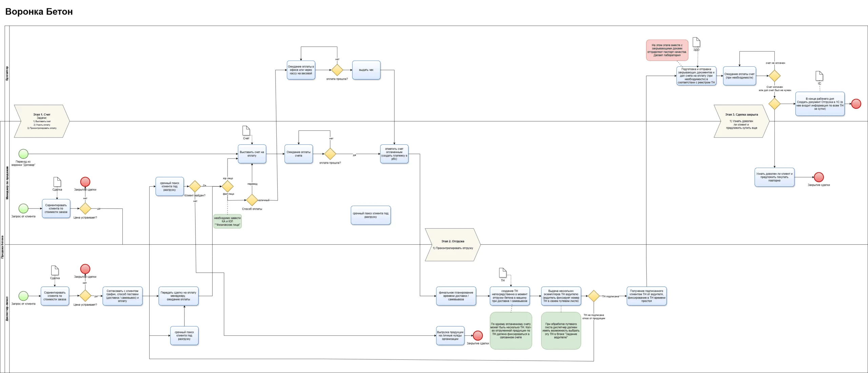Click "Передать сделку на оплату менеджеру" task
Image resolution: width=868 pixels, height=373 pixels.
click(178, 296)
